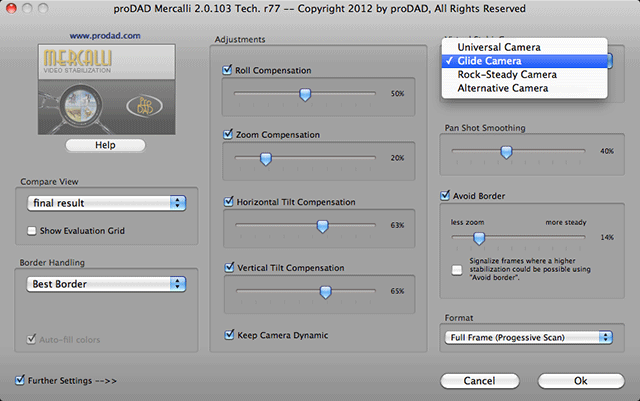This screenshot has width=640, height=401.
Task: Toggle Vertical Tilt Compensation checkbox
Action: pyautogui.click(x=229, y=267)
